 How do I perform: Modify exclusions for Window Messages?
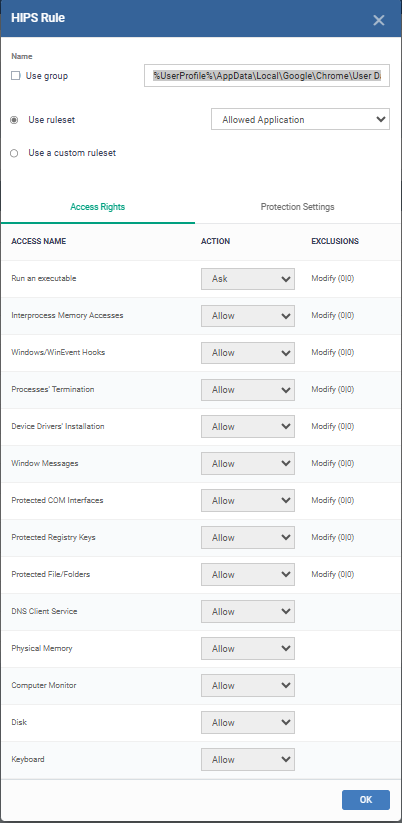click(x=333, y=463)
